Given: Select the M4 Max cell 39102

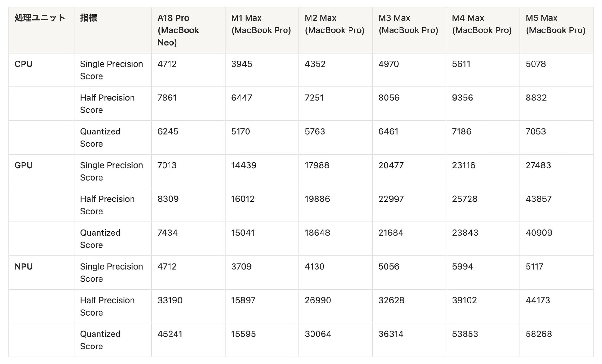Looking at the screenshot, I should click(x=464, y=300).
